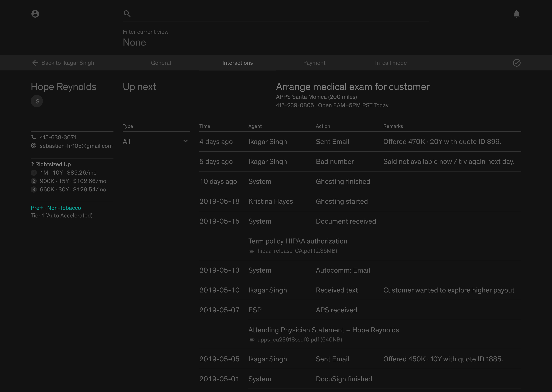The height and width of the screenshot is (392, 552).
Task: Open the notifications bell
Action: click(x=517, y=14)
